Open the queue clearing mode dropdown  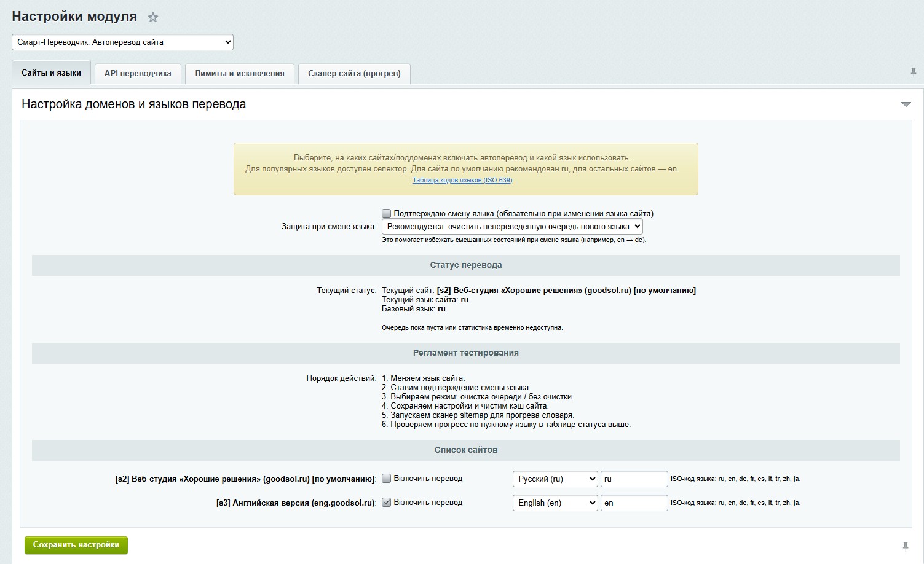pyautogui.click(x=512, y=226)
